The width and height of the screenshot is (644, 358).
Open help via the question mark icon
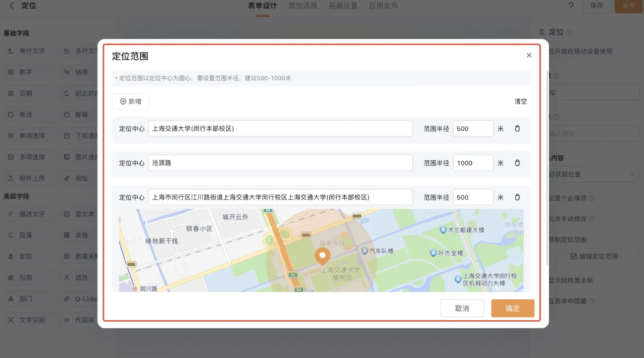(571, 6)
